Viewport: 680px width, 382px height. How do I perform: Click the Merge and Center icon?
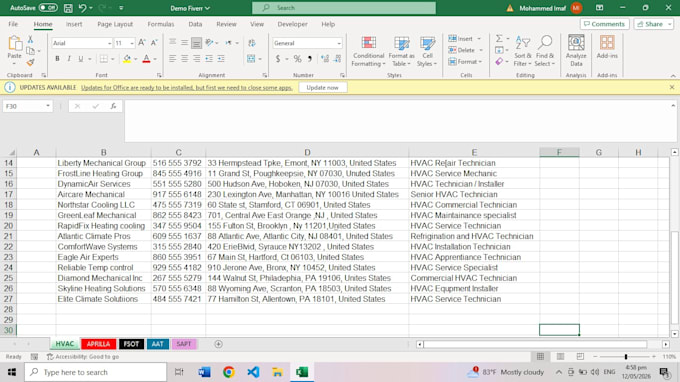click(x=251, y=59)
